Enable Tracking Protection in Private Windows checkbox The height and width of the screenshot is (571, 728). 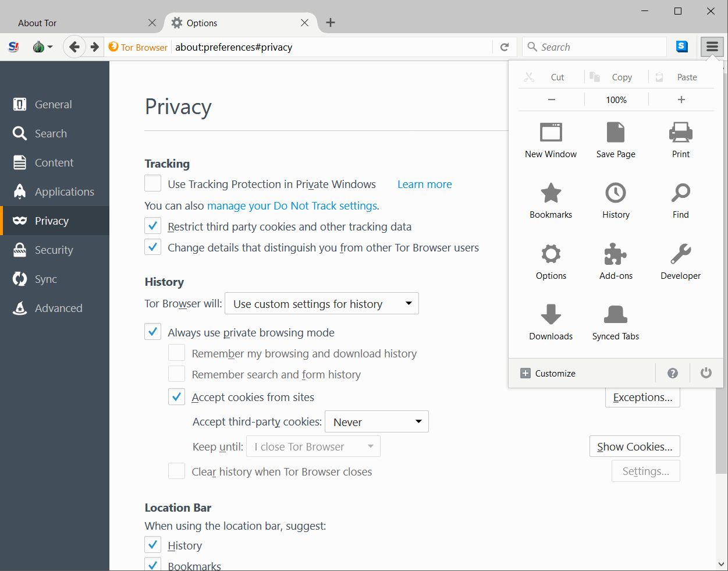[x=153, y=184]
